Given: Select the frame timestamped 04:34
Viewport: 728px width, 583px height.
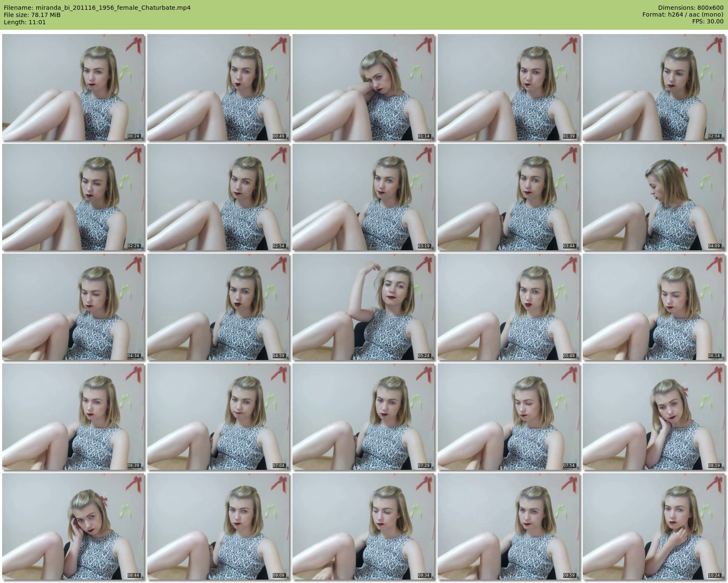Looking at the screenshot, I should coord(73,307).
